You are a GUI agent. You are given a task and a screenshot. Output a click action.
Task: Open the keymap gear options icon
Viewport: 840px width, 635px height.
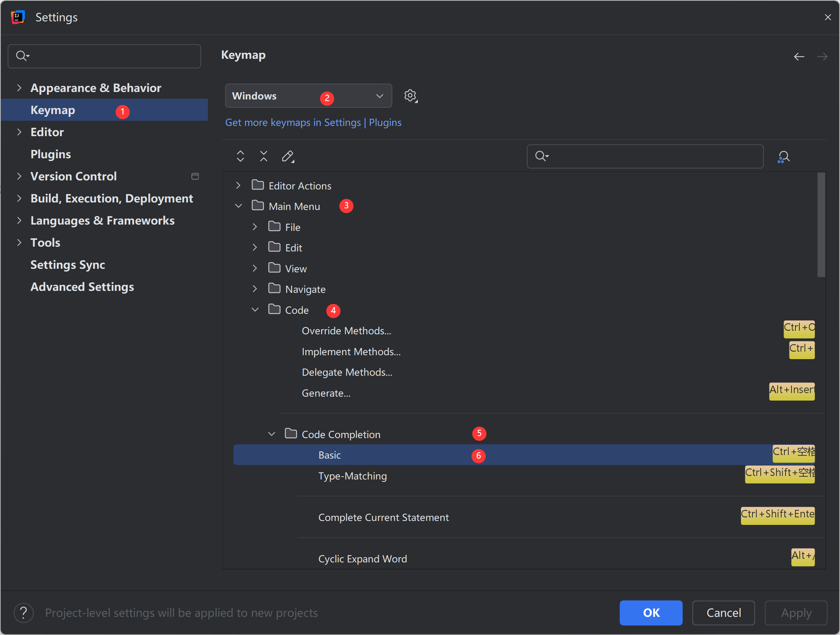pos(410,96)
